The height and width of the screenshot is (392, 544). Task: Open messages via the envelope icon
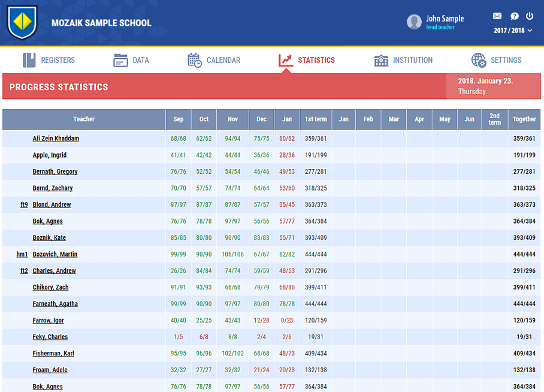(497, 16)
